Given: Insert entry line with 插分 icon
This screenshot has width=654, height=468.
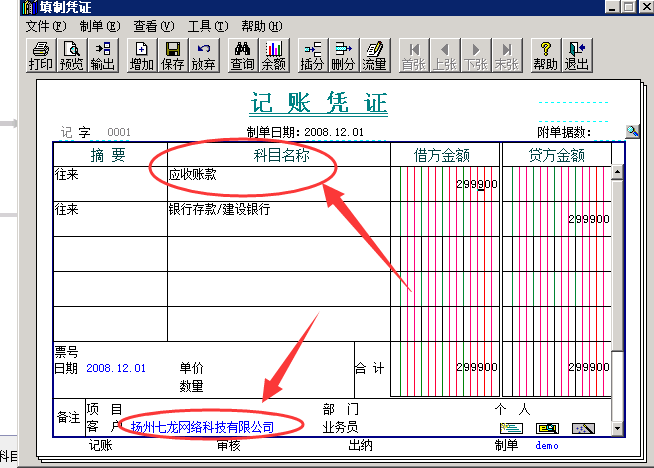Looking at the screenshot, I should pyautogui.click(x=313, y=55).
